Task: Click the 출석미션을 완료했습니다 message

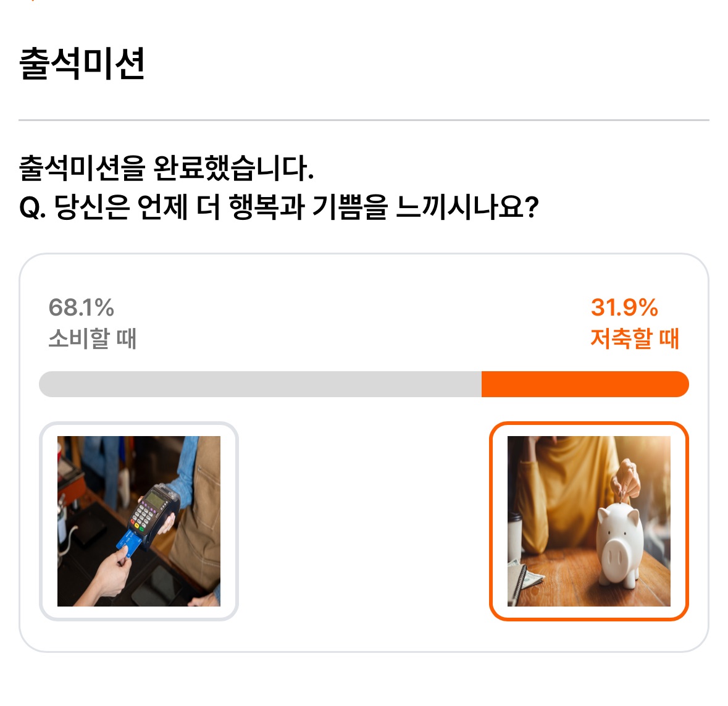Action: (x=167, y=167)
